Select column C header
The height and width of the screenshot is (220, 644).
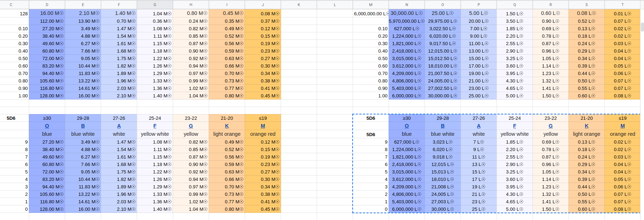[x=11, y=5]
